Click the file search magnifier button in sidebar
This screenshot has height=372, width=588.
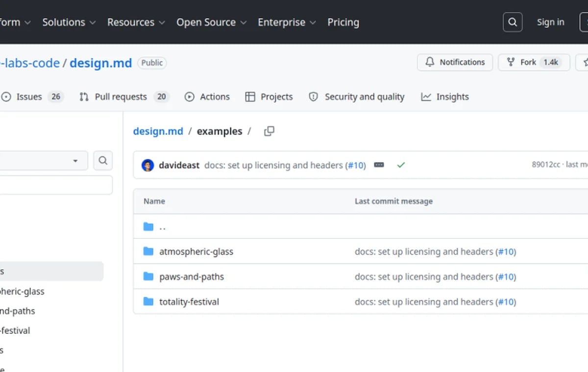click(x=103, y=161)
